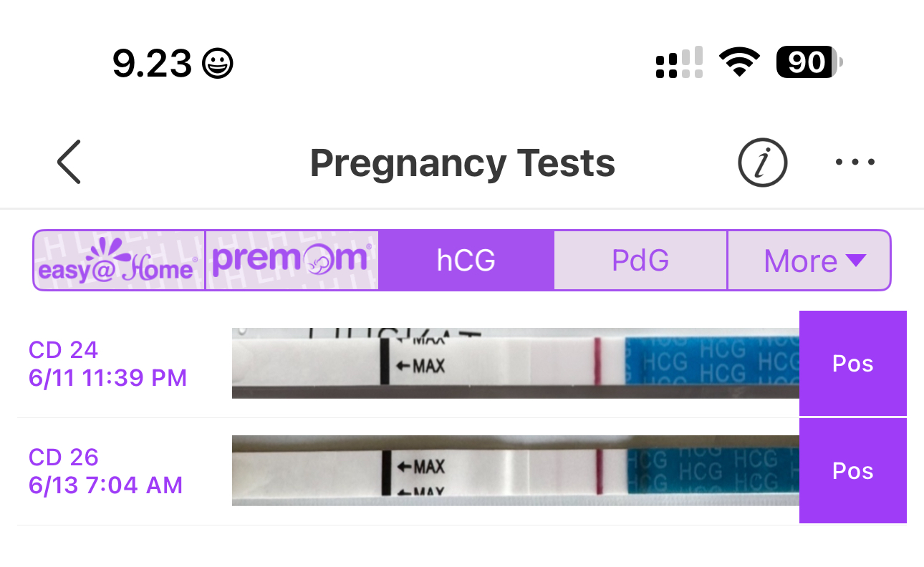Expand the More dropdown
This screenshot has height=567, width=924.
click(809, 261)
